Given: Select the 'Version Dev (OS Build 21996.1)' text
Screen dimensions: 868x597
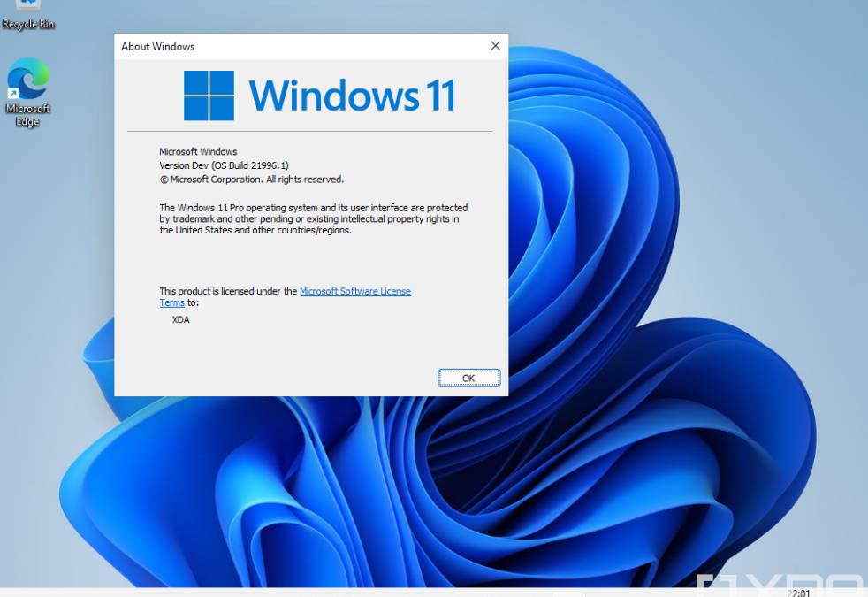Looking at the screenshot, I should point(224,165).
